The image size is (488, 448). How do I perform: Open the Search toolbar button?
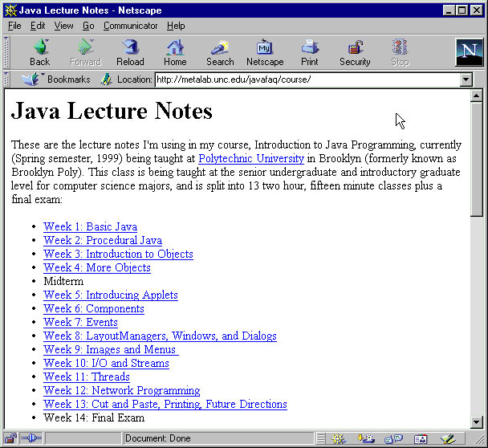(220, 52)
